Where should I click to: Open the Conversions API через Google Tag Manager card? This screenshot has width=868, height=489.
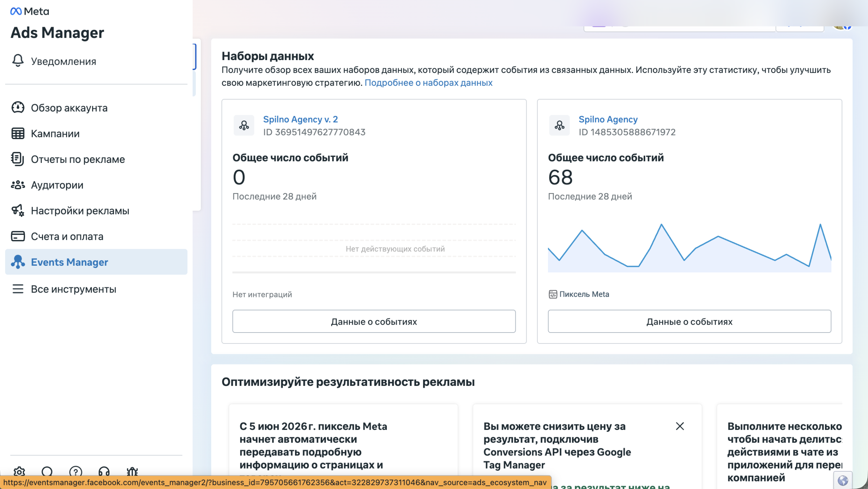(x=587, y=446)
